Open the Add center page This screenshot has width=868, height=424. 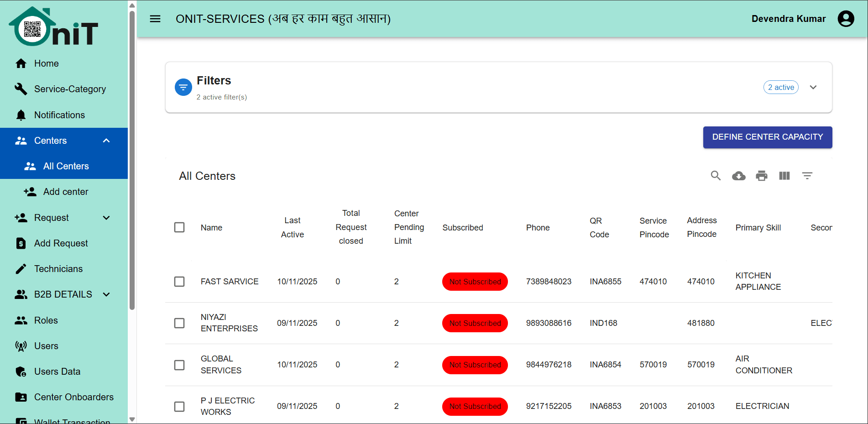click(x=64, y=192)
